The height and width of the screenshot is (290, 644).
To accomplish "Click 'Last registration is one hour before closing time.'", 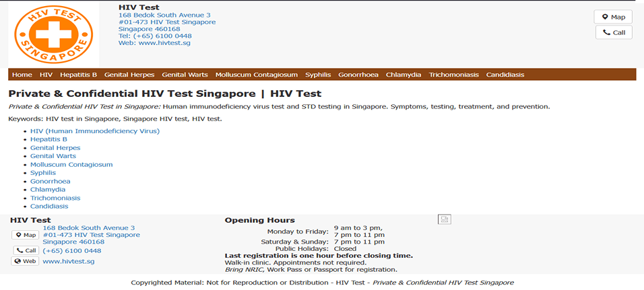I will point(319,256).
